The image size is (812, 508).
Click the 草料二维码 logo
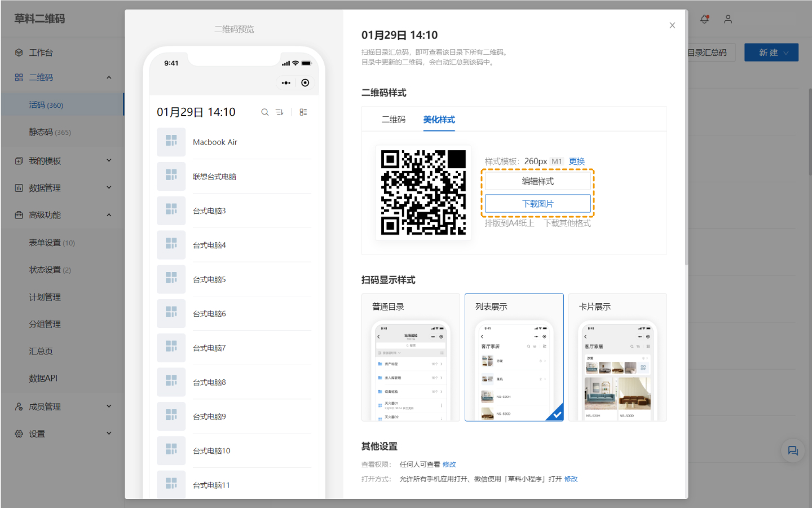click(x=39, y=19)
